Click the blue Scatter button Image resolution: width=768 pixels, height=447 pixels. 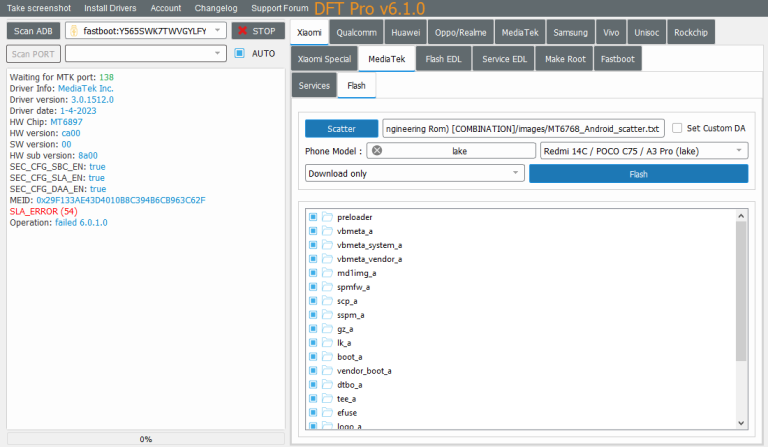tap(341, 128)
